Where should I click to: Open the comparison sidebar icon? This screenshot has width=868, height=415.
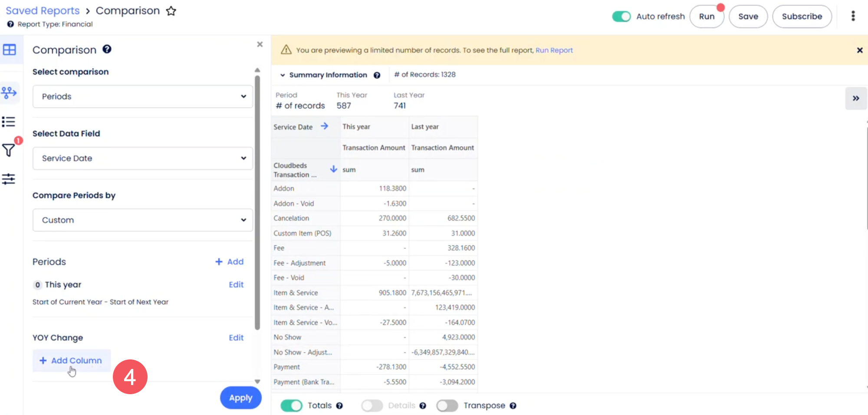pos(9,92)
